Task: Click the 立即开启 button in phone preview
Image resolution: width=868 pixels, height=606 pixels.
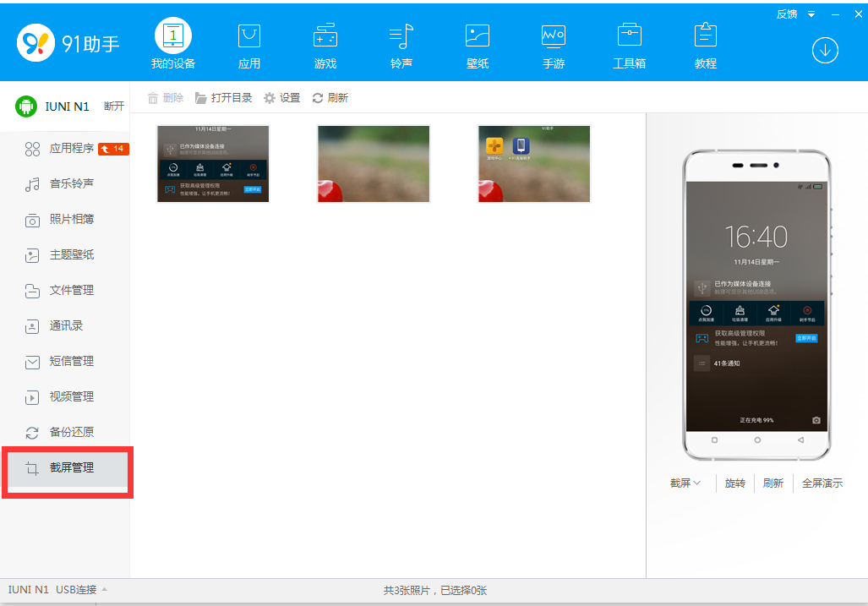Action: coord(806,337)
